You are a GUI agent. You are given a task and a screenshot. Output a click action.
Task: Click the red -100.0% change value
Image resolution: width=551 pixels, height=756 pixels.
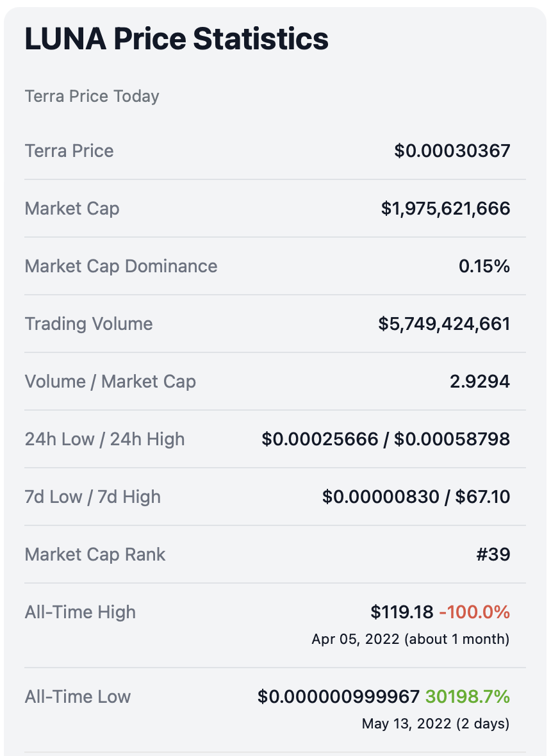(x=475, y=612)
